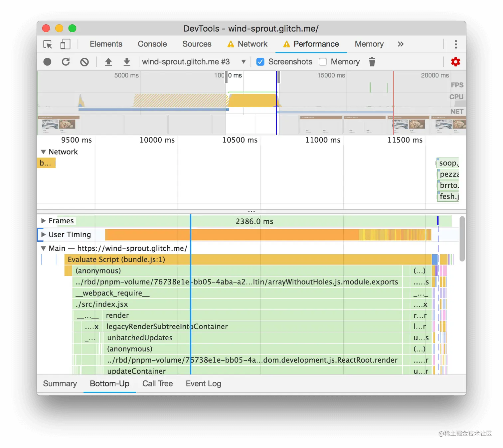Click the trash can collect garbage icon
This screenshot has width=503, height=448.
pyautogui.click(x=372, y=62)
